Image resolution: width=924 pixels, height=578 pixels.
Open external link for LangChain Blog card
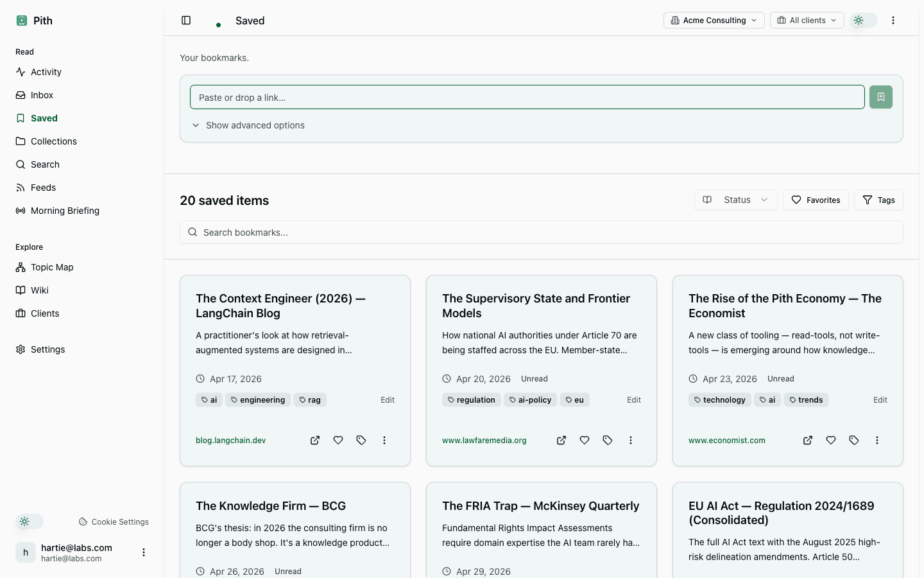pos(315,441)
